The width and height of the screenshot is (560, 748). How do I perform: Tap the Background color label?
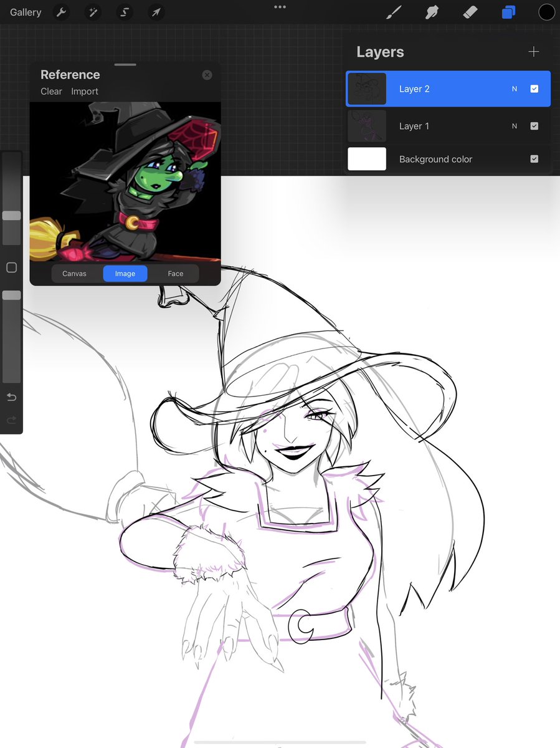tap(436, 159)
